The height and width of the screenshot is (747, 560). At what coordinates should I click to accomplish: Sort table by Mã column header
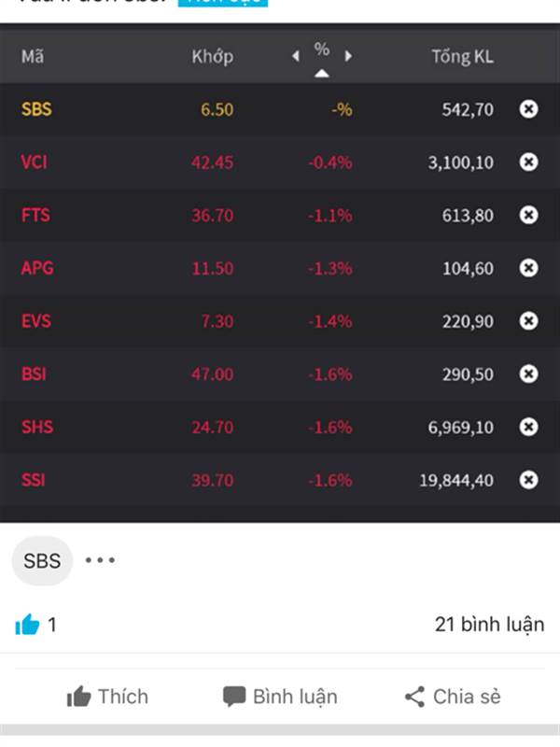(x=33, y=57)
